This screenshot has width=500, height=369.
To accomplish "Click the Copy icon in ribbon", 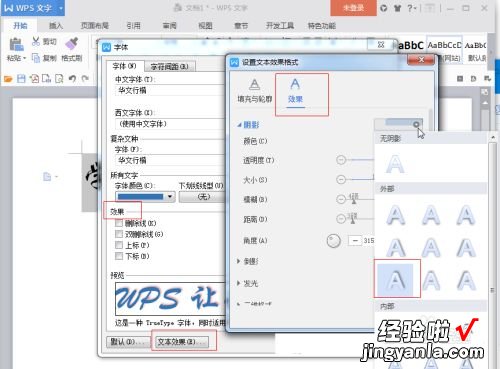I will pyautogui.click(x=36, y=58).
